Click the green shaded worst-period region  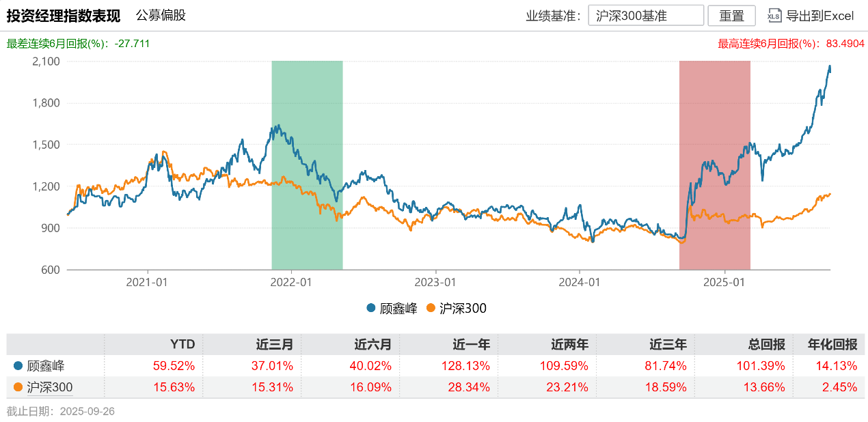(x=307, y=164)
